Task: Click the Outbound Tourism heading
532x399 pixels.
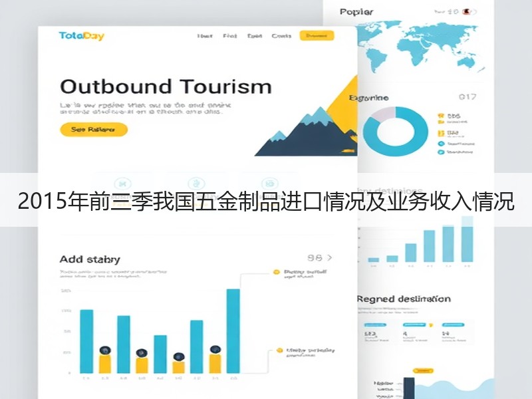Action: coord(166,86)
